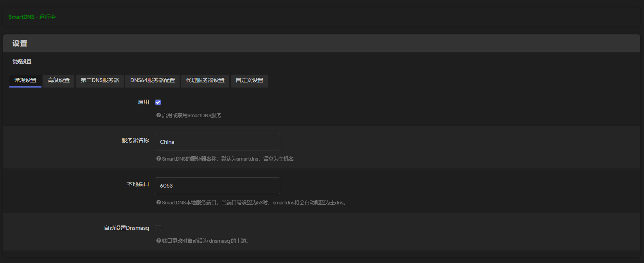Click the hint mentioning 端口号设置为53时
The width and height of the screenshot is (644, 263).
pyautogui.click(x=255, y=202)
